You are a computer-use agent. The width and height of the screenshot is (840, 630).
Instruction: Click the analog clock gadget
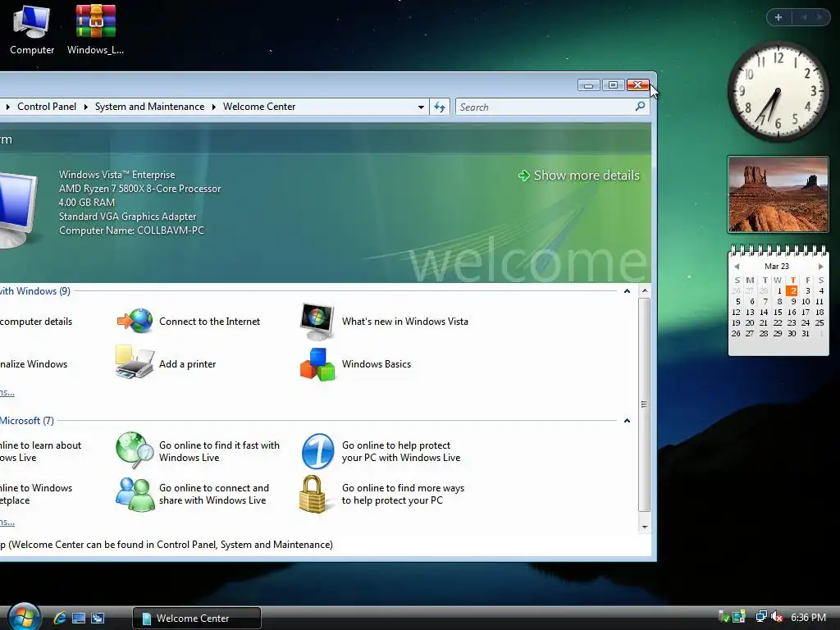point(778,92)
